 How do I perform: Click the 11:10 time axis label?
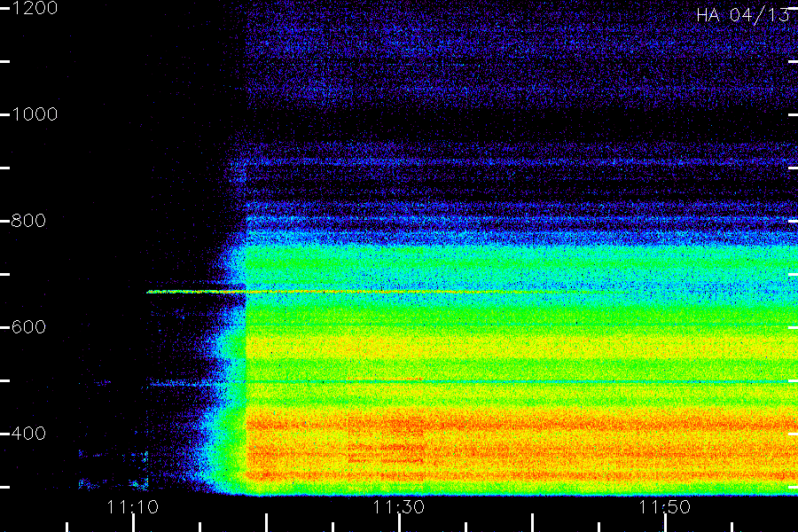(x=133, y=507)
